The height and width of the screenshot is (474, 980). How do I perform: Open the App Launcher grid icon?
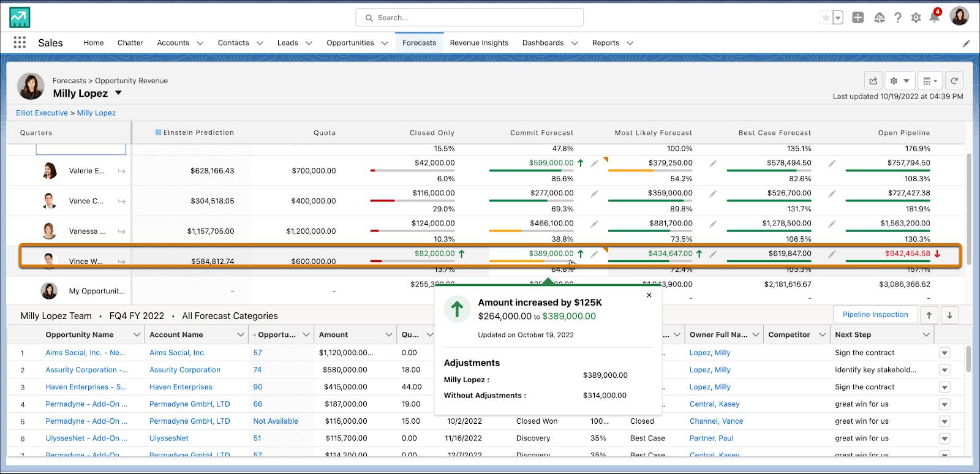point(20,42)
